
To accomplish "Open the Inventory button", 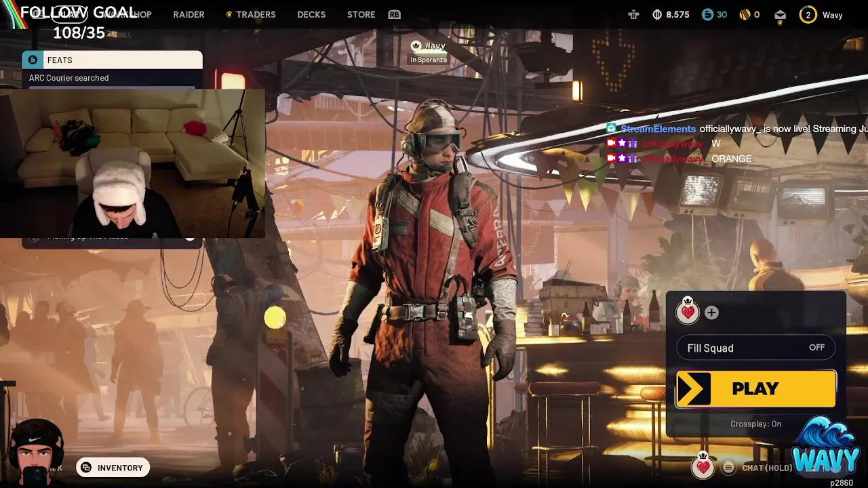I will [113, 468].
